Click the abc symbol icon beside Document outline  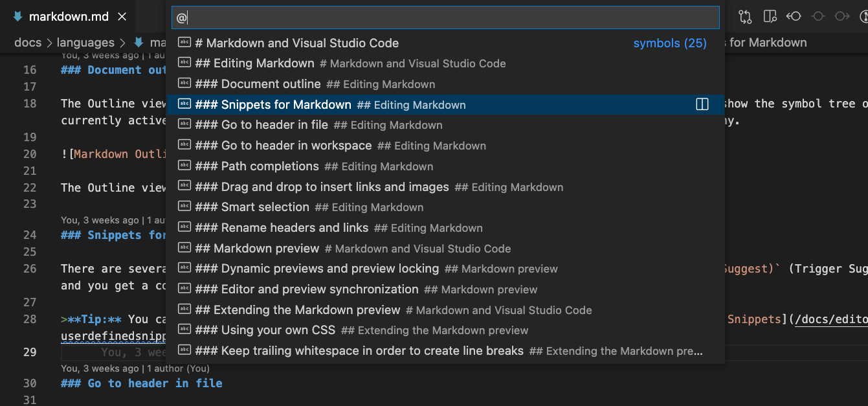click(184, 84)
